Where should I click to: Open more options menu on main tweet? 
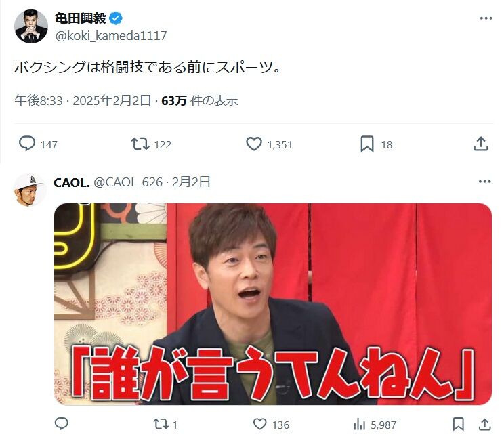486,18
